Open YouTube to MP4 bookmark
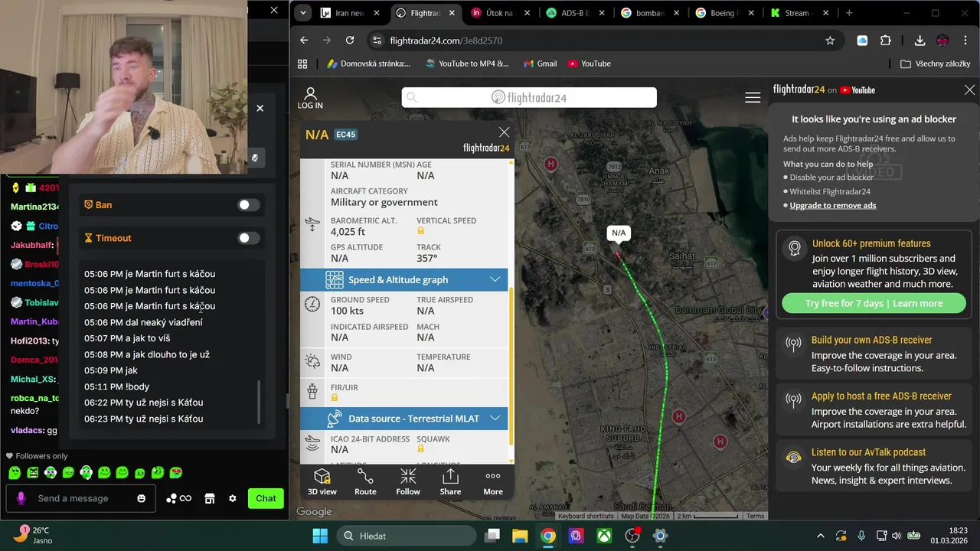 pos(467,64)
